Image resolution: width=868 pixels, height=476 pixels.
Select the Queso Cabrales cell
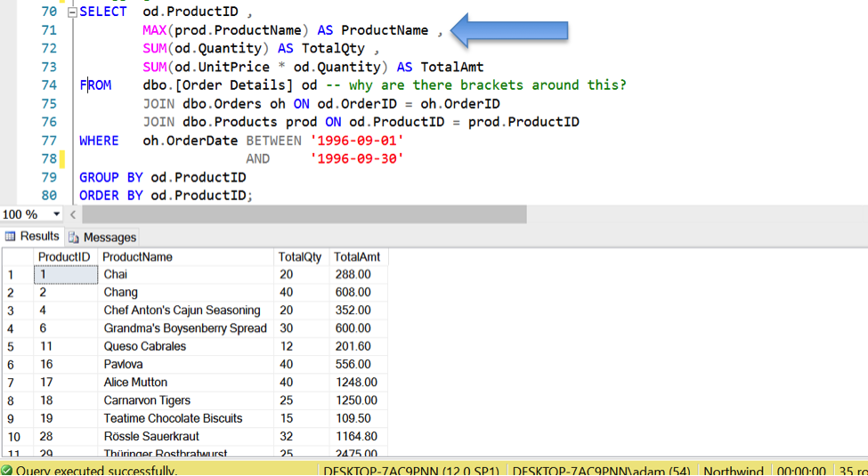coord(185,346)
